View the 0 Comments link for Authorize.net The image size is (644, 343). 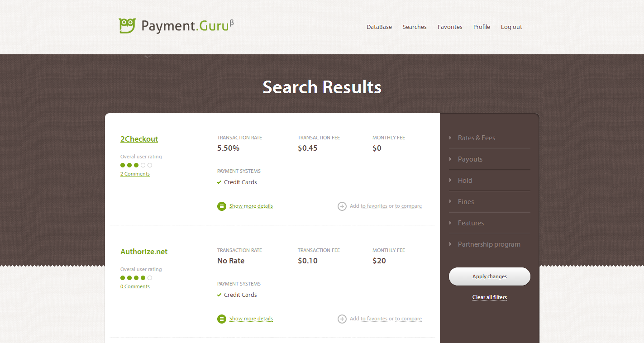(x=135, y=286)
